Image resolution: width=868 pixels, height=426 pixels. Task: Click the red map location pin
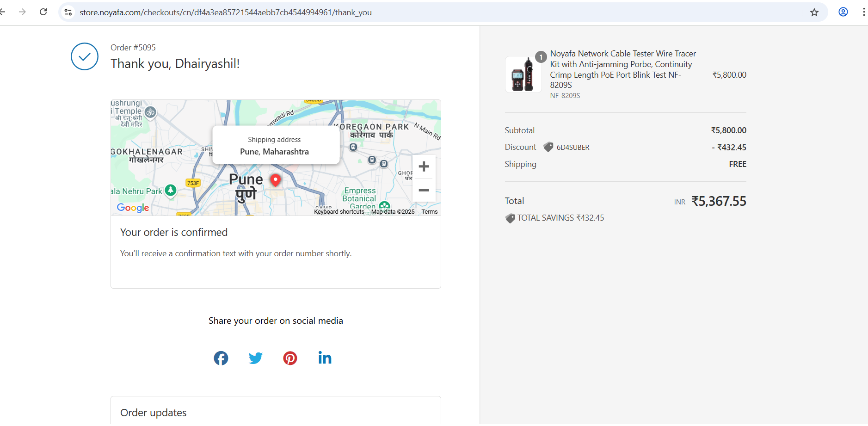point(276,180)
